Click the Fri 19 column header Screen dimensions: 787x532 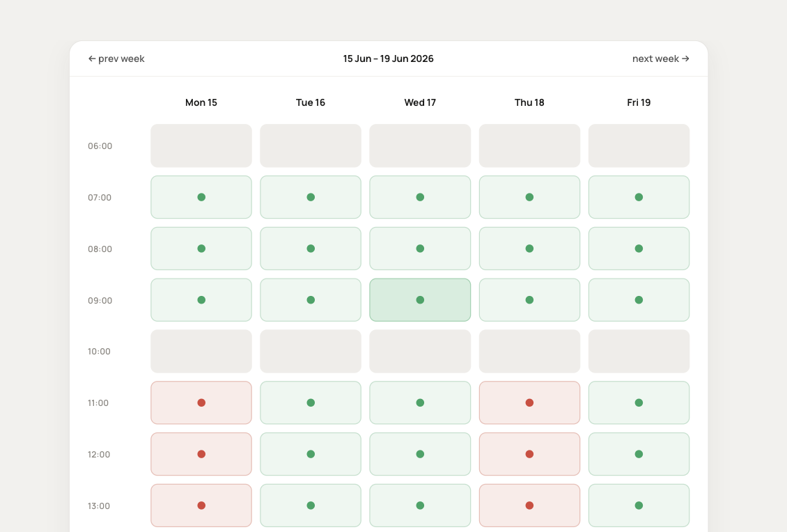639,102
